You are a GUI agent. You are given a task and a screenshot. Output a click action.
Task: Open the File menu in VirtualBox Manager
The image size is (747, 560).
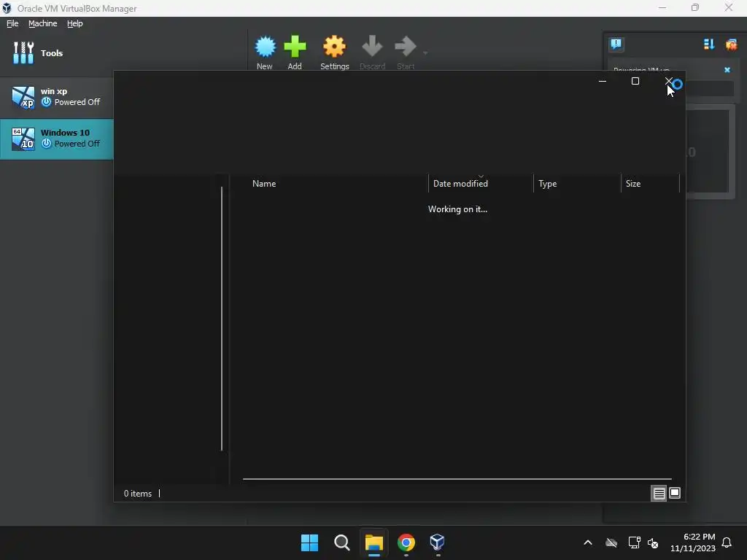(x=12, y=23)
